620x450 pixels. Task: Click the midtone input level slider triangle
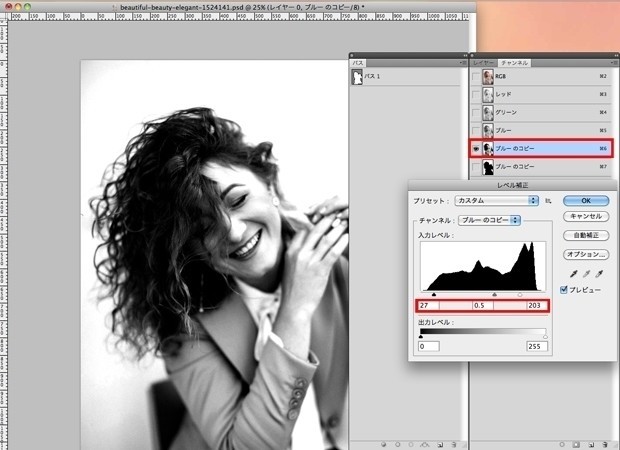496,295
